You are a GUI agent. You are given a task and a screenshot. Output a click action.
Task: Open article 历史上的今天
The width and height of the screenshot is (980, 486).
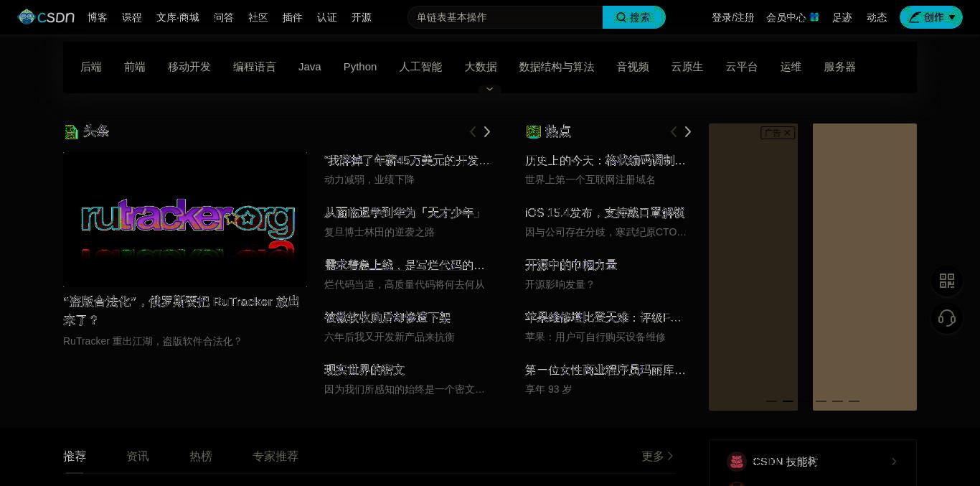click(606, 160)
